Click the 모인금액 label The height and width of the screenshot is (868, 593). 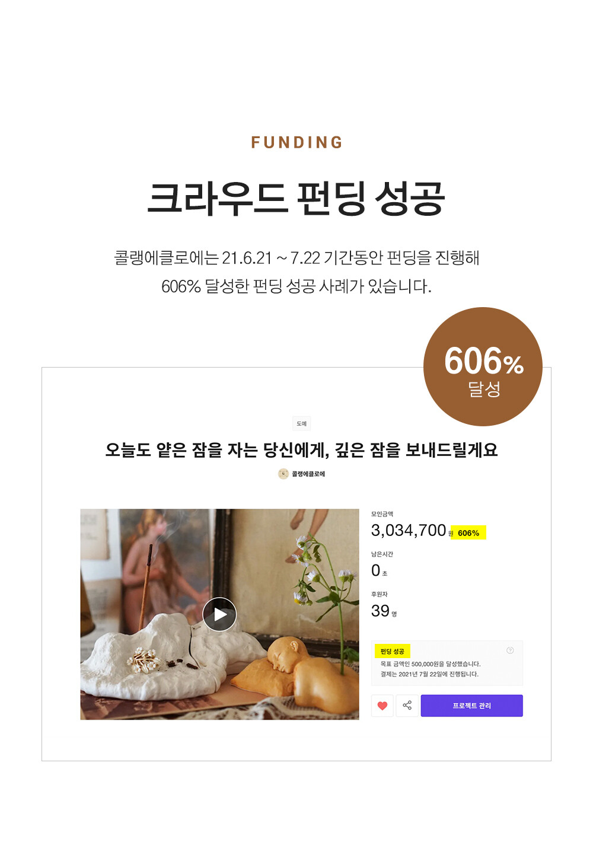(382, 514)
